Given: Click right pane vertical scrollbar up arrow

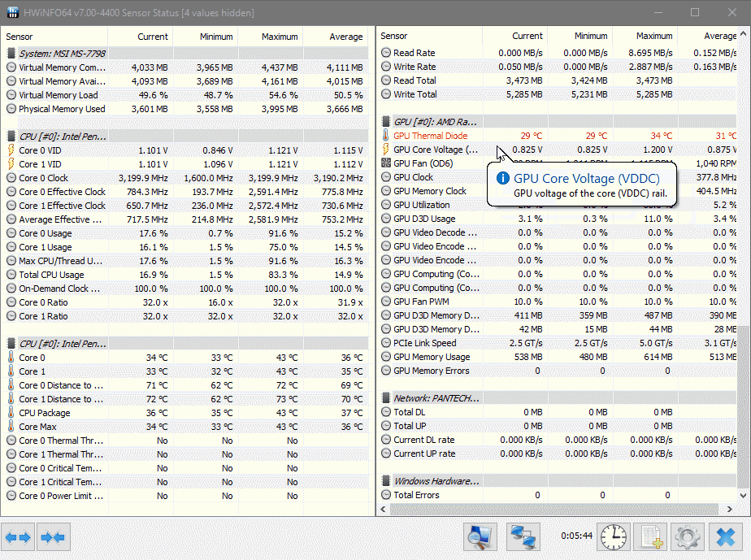Looking at the screenshot, I should click(x=743, y=34).
